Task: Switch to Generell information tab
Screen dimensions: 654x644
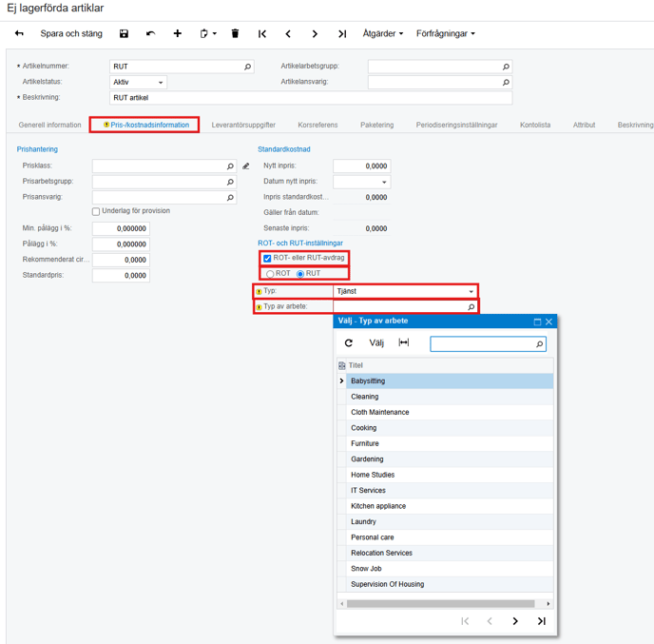Action: point(50,125)
